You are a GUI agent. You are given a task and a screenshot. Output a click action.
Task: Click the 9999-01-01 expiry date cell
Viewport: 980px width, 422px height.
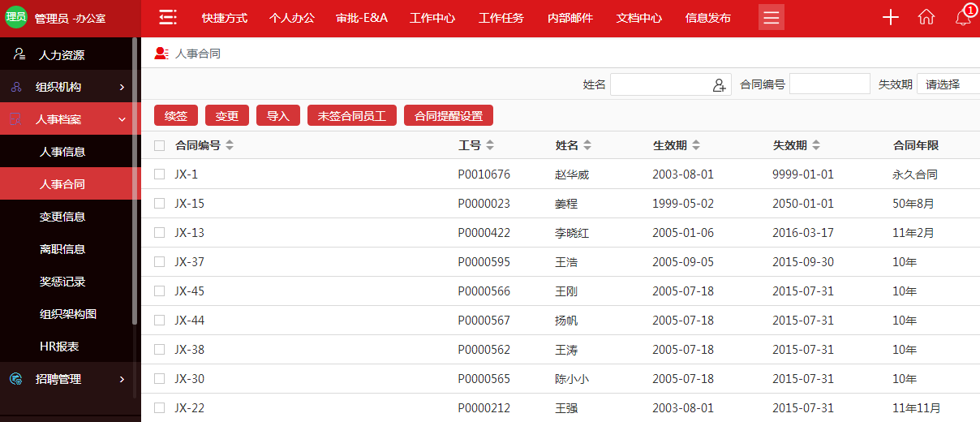click(803, 174)
